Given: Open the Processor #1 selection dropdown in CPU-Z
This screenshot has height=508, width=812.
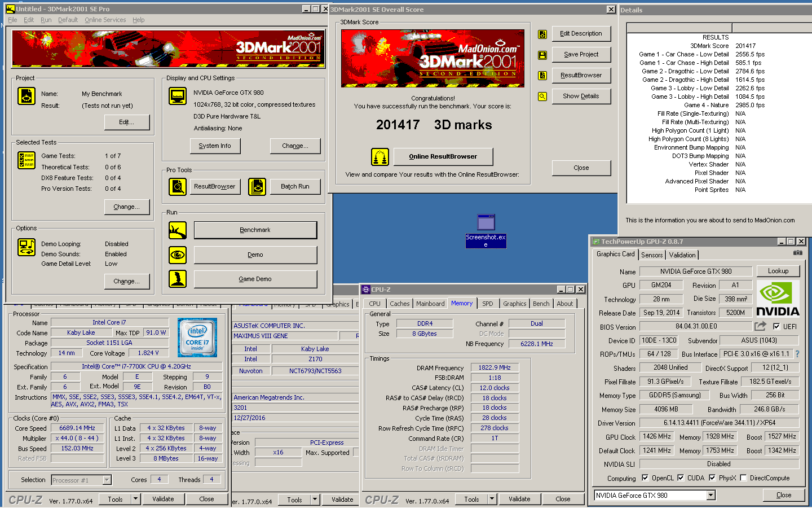Looking at the screenshot, I should pyautogui.click(x=107, y=480).
